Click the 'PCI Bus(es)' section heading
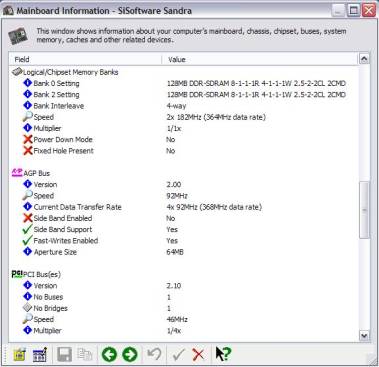Image resolution: width=379 pixels, height=367 pixels. [42, 274]
